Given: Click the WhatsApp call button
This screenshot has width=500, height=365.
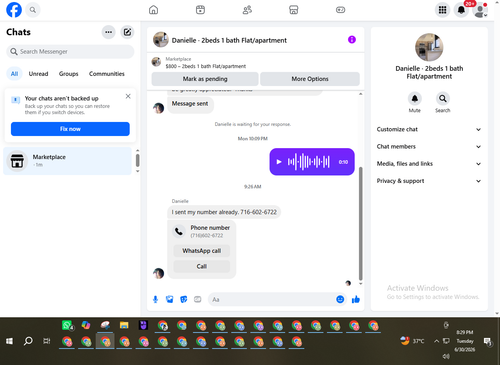Looking at the screenshot, I should click(202, 251).
